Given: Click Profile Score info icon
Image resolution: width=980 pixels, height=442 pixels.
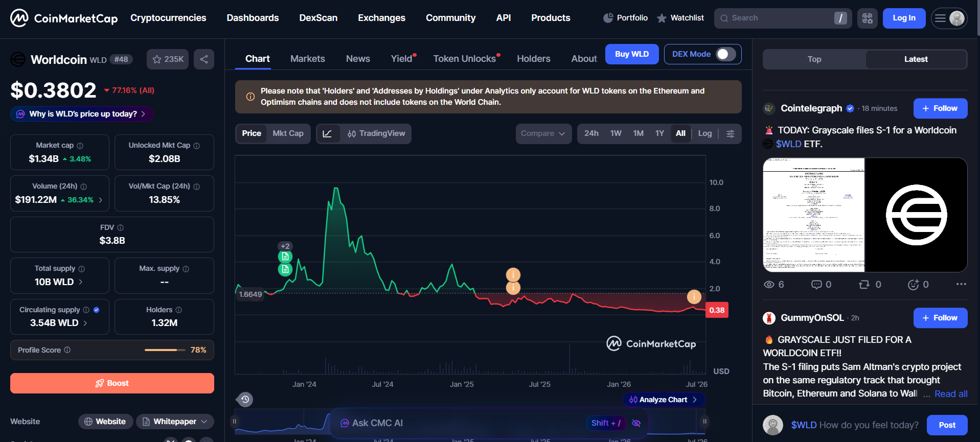Looking at the screenshot, I should pos(67,350).
